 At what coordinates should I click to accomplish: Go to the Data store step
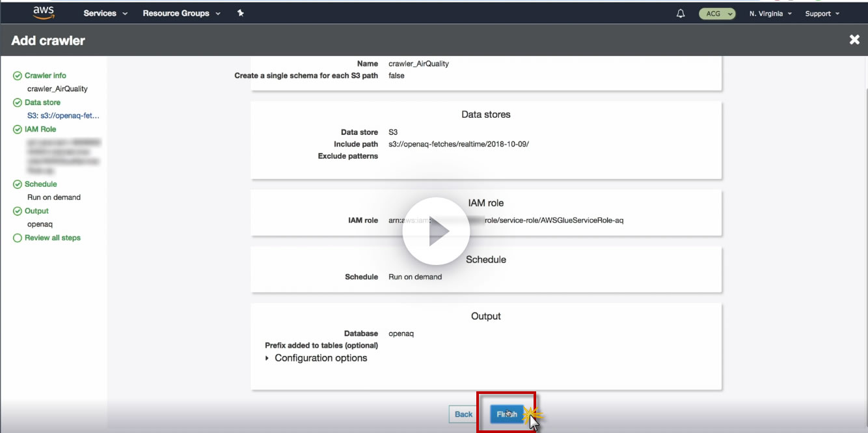[x=42, y=102]
